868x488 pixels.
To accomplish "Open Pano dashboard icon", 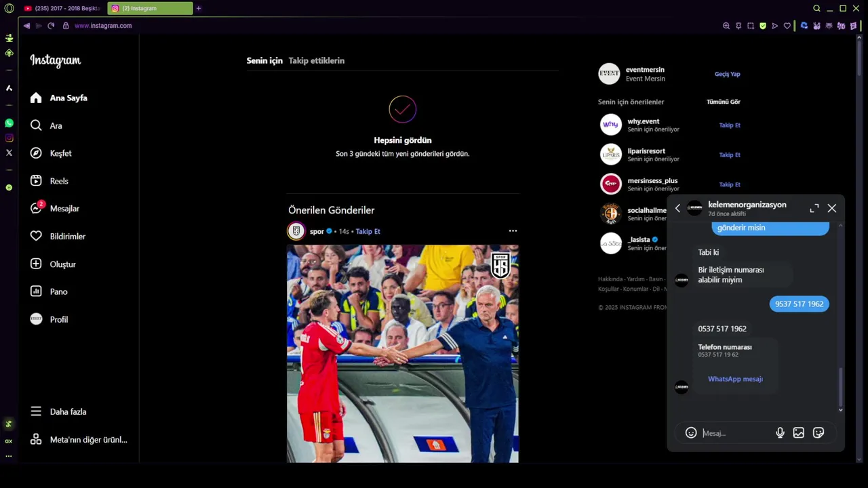I will click(x=36, y=291).
